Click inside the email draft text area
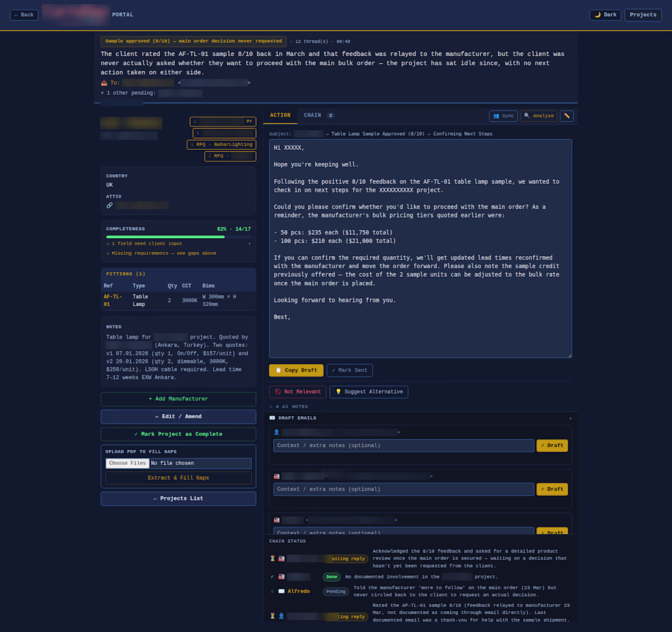This screenshot has height=632, width=672. [420, 248]
